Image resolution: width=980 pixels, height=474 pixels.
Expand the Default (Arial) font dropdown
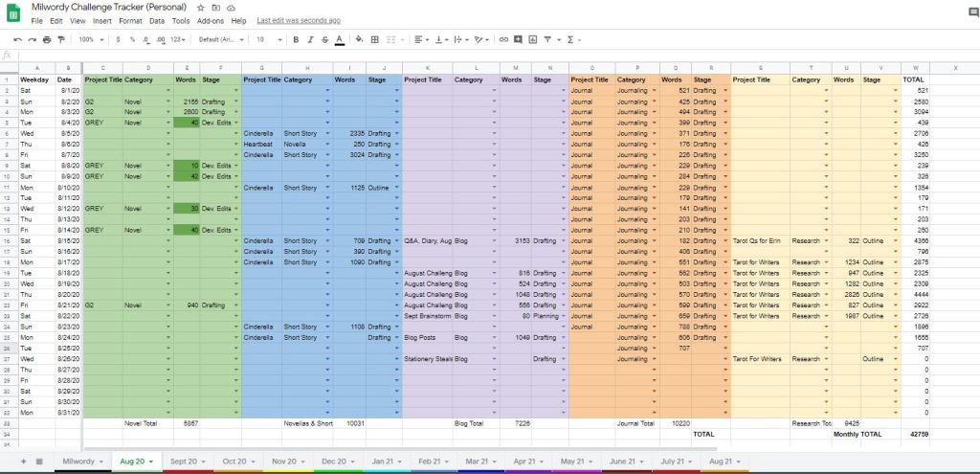[x=220, y=39]
